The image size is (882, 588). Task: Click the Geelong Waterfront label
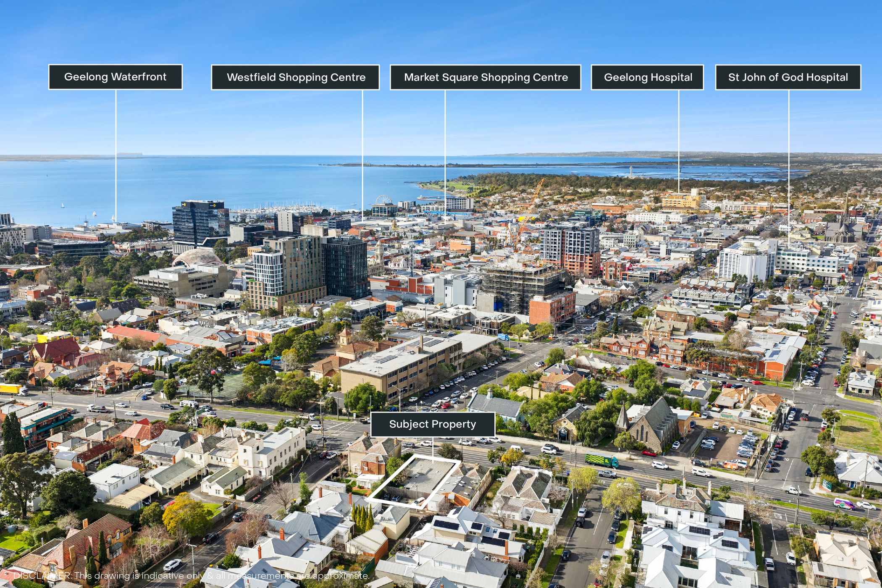click(115, 77)
